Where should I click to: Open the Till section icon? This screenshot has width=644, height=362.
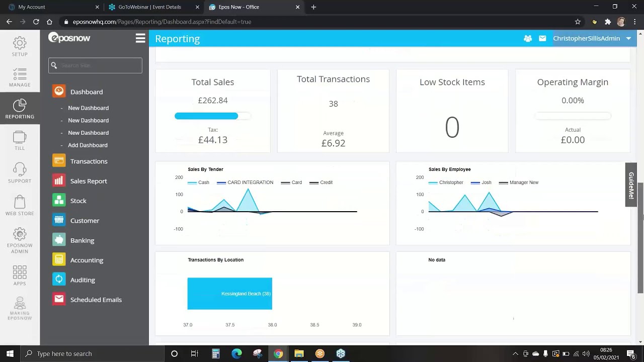point(20,137)
